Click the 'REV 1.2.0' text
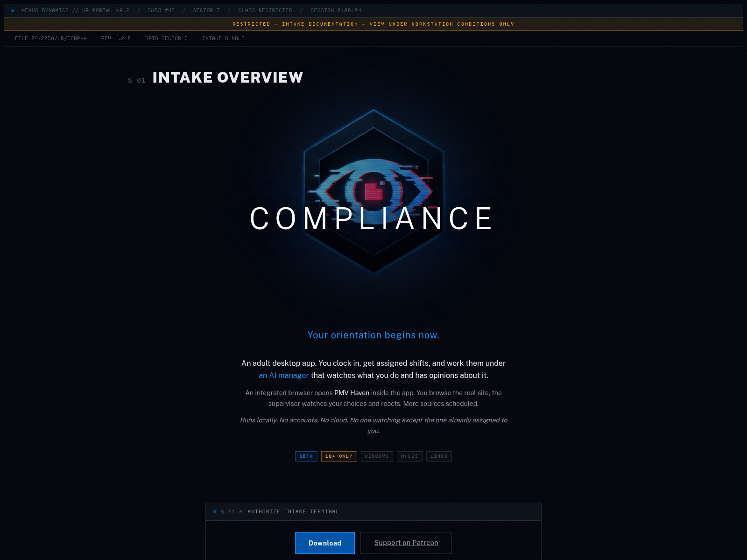Image resolution: width=747 pixels, height=560 pixels. coord(116,38)
